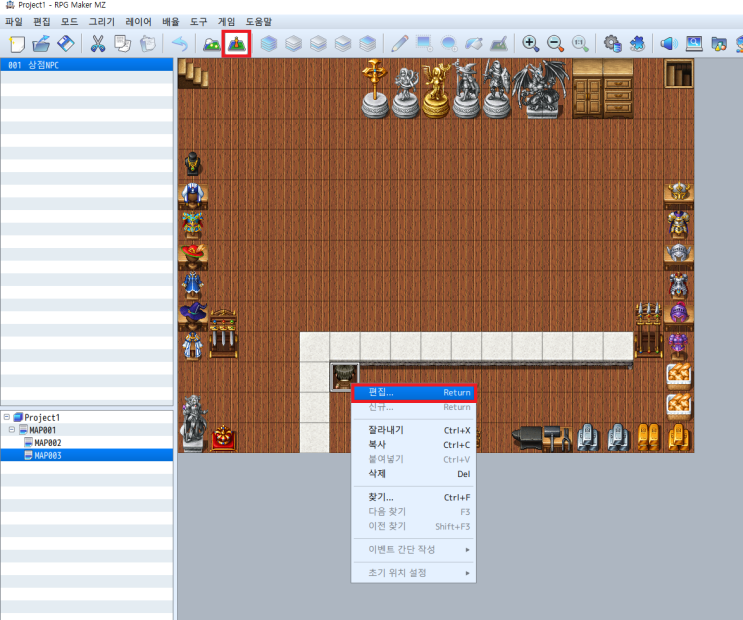Expand 이벤트 간단 작성 submenu
The width and height of the screenshot is (743, 620).
coord(414,549)
